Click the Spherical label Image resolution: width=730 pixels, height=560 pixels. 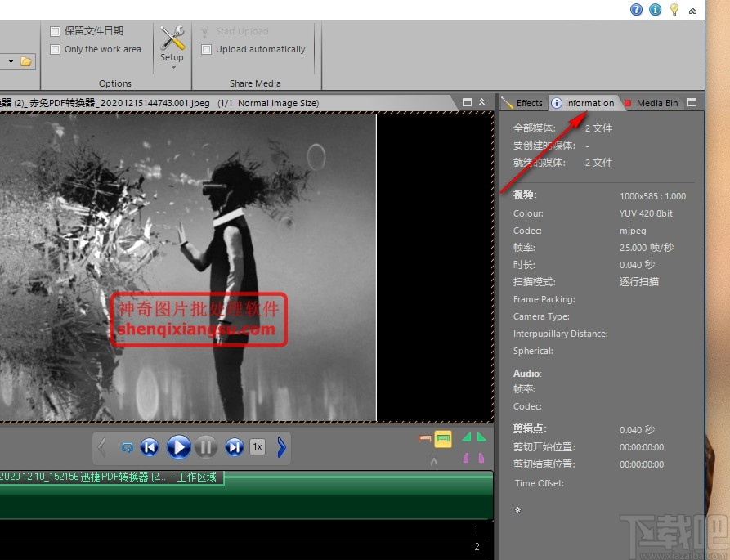coord(533,351)
